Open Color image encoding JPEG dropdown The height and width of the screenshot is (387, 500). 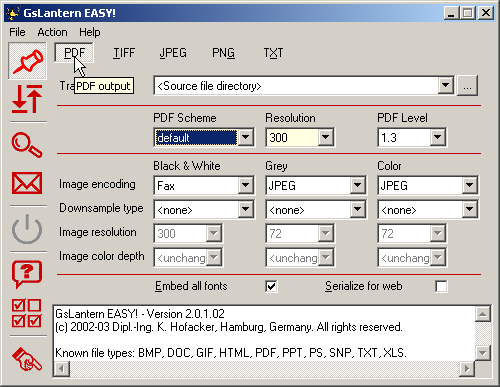[470, 185]
